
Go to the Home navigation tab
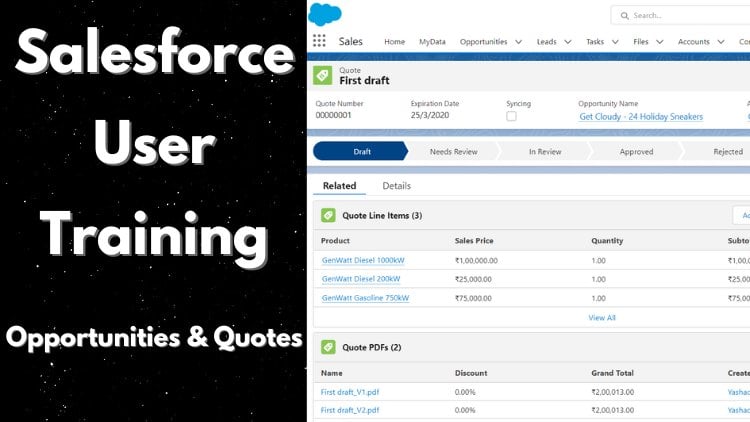tap(394, 42)
